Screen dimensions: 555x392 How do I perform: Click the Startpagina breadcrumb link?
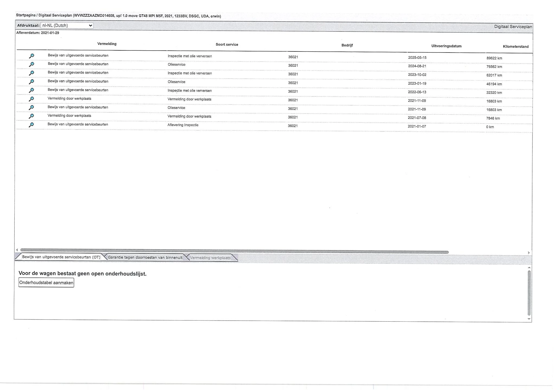point(25,15)
